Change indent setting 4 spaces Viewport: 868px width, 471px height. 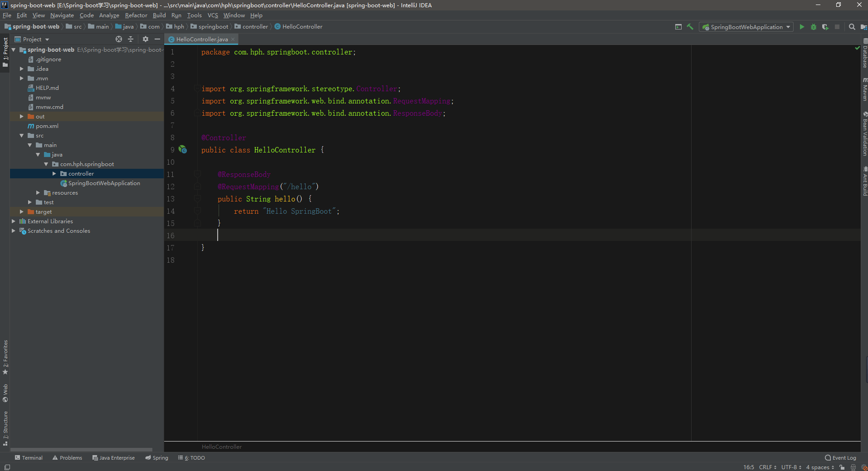(819, 467)
